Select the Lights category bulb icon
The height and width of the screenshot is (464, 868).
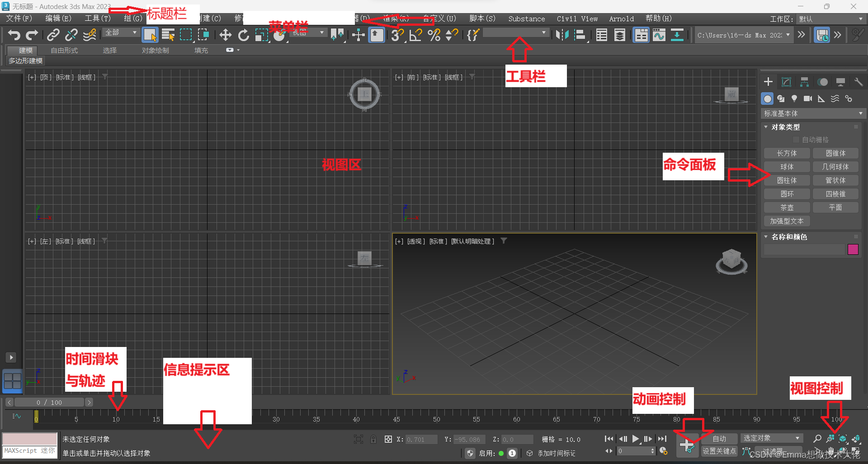pyautogui.click(x=794, y=98)
